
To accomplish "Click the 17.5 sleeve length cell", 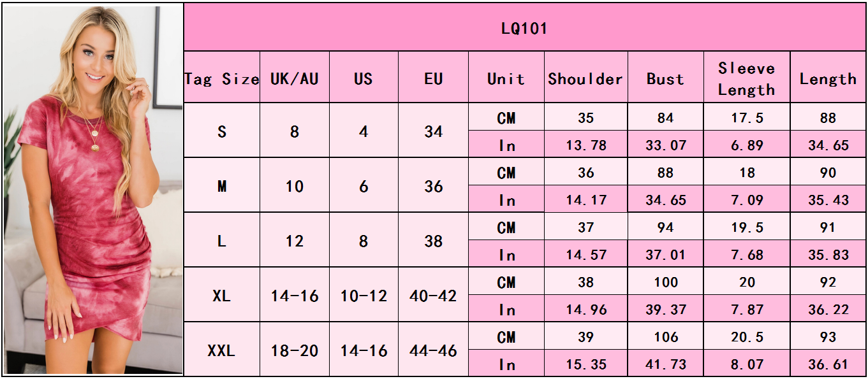I will (746, 118).
